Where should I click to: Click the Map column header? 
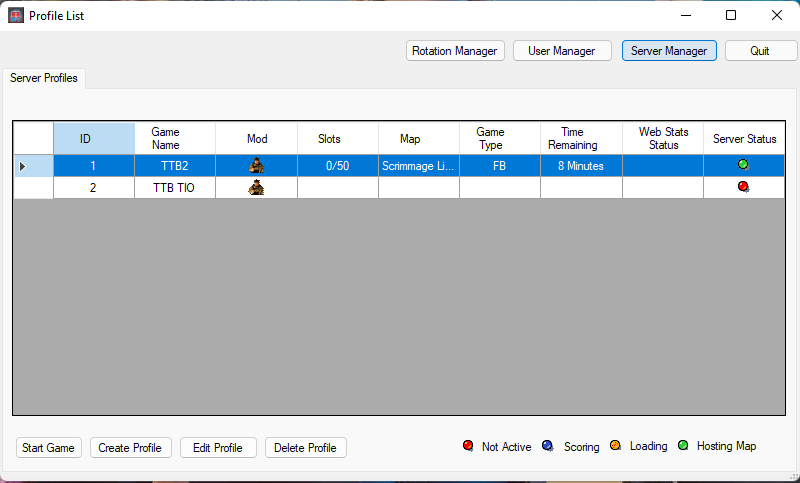(x=419, y=139)
